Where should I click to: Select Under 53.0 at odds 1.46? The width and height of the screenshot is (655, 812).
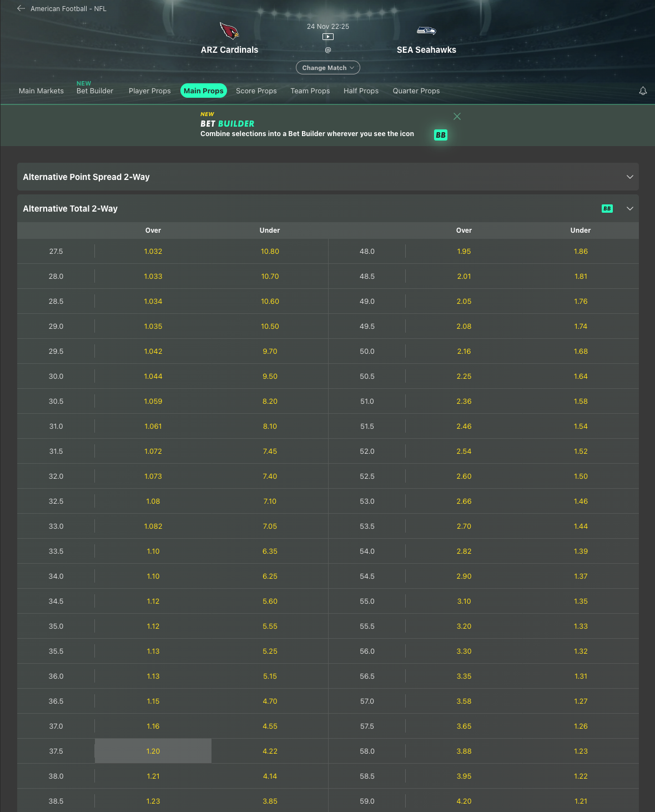pos(581,501)
